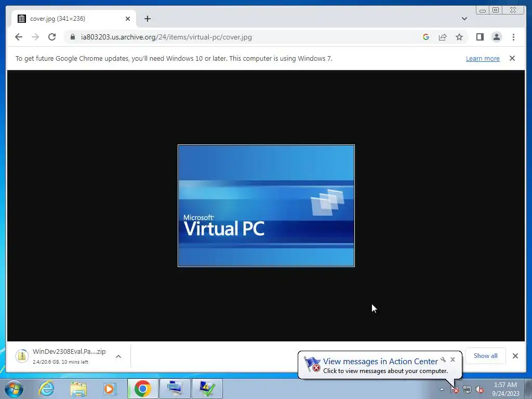
Task: Click the wrench icon in the balloon
Action: pos(443,360)
